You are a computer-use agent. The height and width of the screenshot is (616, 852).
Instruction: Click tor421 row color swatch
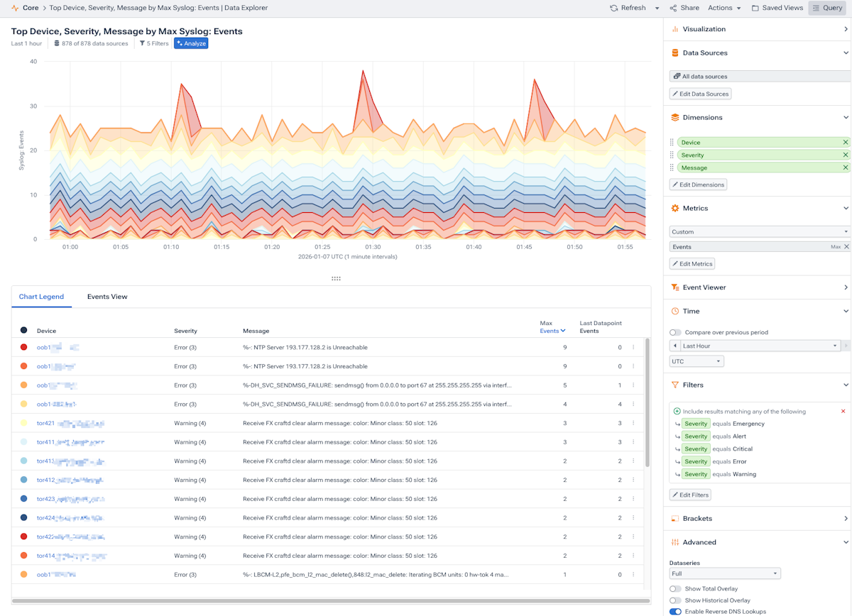point(23,423)
